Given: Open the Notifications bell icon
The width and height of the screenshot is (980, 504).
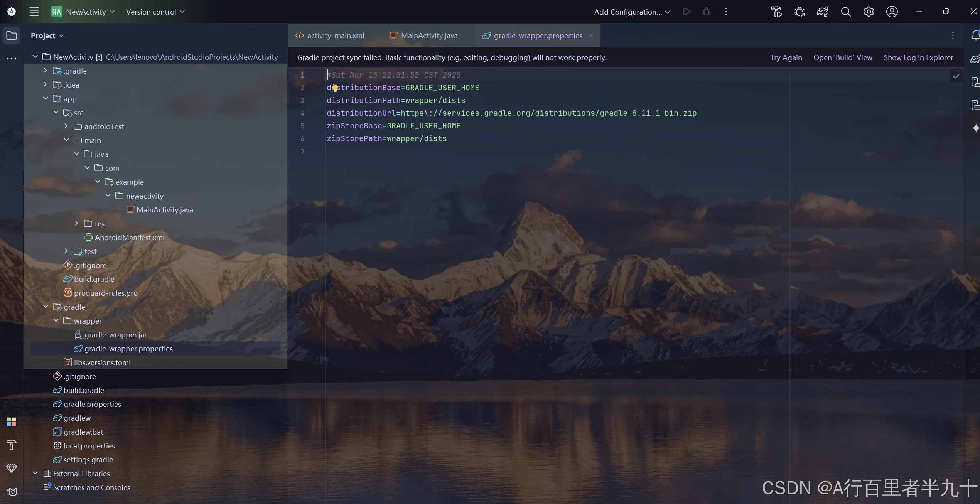Looking at the screenshot, I should click(975, 35).
